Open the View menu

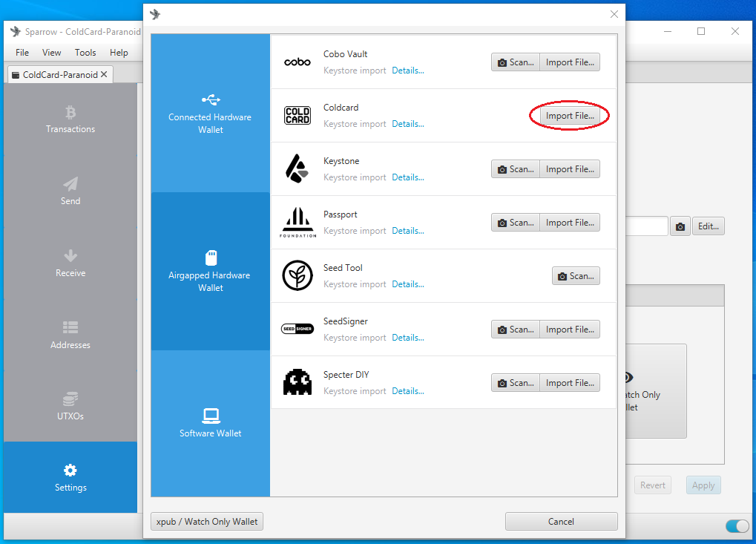(x=52, y=53)
